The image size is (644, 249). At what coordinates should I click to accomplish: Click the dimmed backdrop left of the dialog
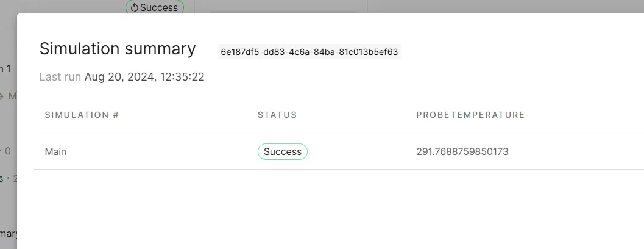[x=8, y=123]
